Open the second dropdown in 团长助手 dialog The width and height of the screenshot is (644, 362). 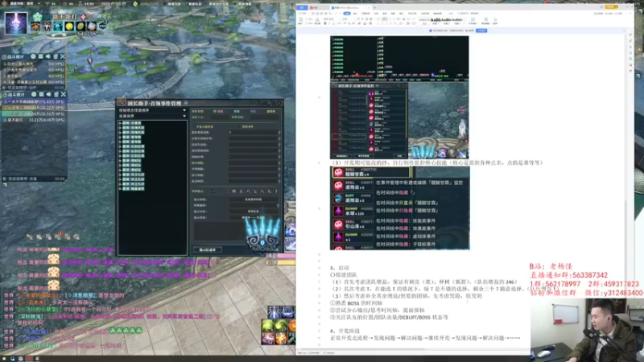tap(152, 116)
